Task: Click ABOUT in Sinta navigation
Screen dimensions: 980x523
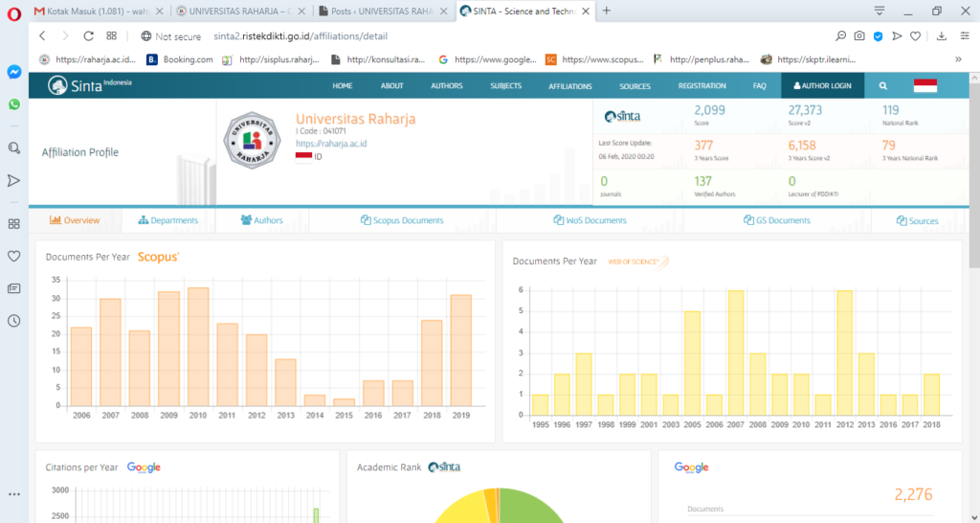Action: (x=391, y=85)
